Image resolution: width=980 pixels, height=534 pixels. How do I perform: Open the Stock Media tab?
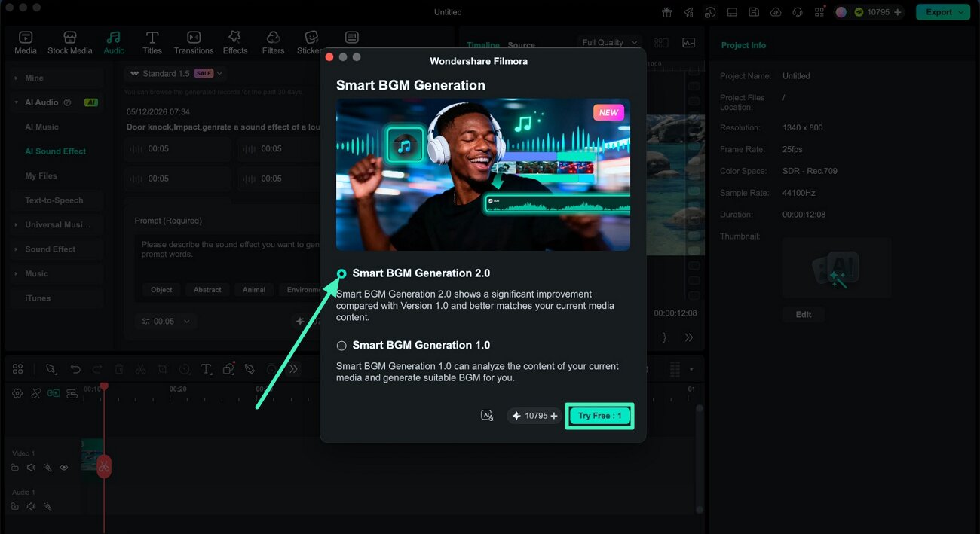pyautogui.click(x=70, y=43)
